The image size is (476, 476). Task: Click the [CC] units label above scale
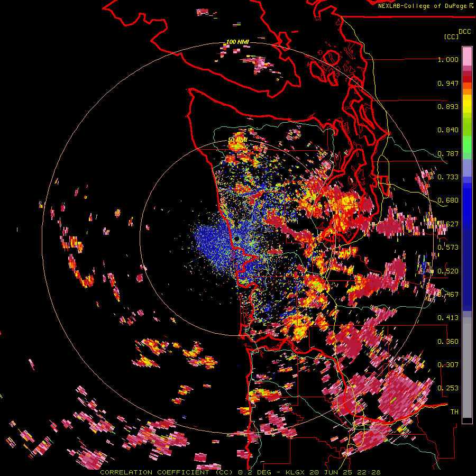coord(452,36)
